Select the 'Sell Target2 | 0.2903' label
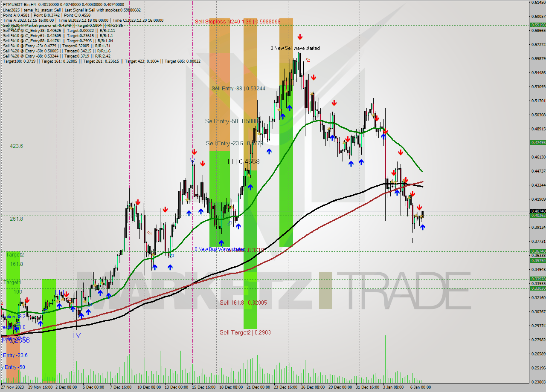Viewport: 546px width, 392px height. tap(245, 332)
